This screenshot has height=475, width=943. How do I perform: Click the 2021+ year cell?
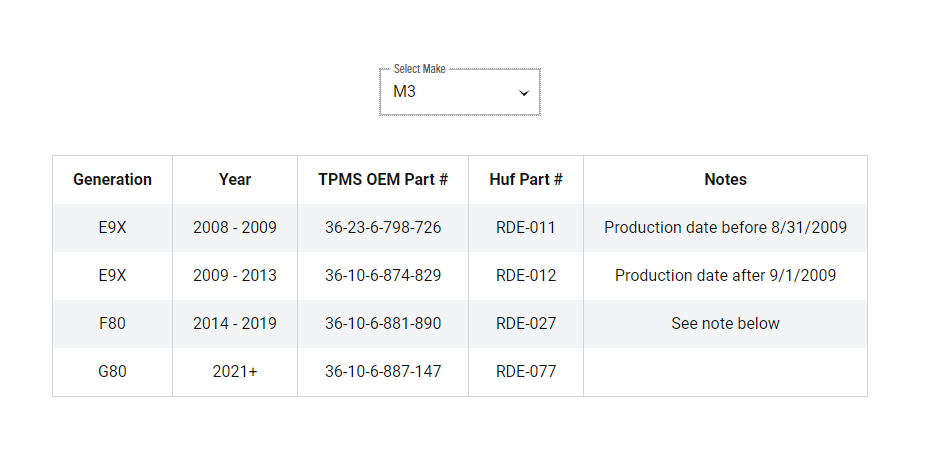(x=235, y=372)
